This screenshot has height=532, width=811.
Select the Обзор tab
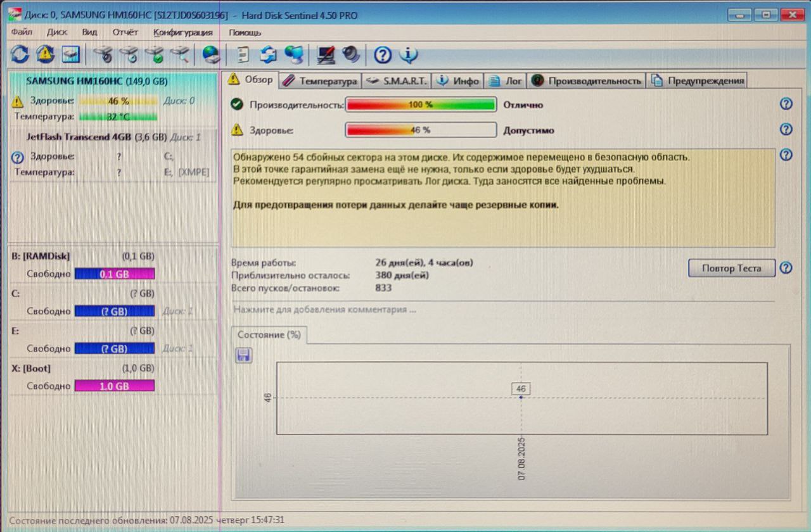click(251, 80)
